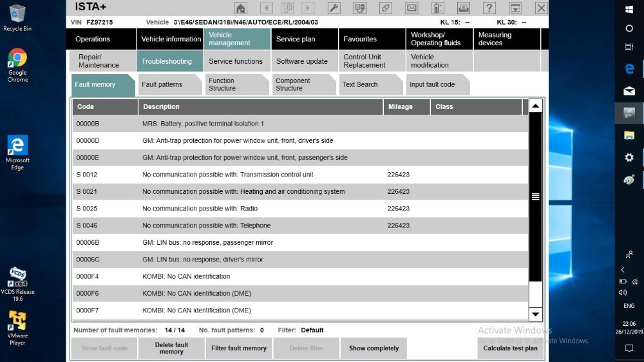
Task: Close ISTA+ with the X icon
Action: (x=542, y=8)
